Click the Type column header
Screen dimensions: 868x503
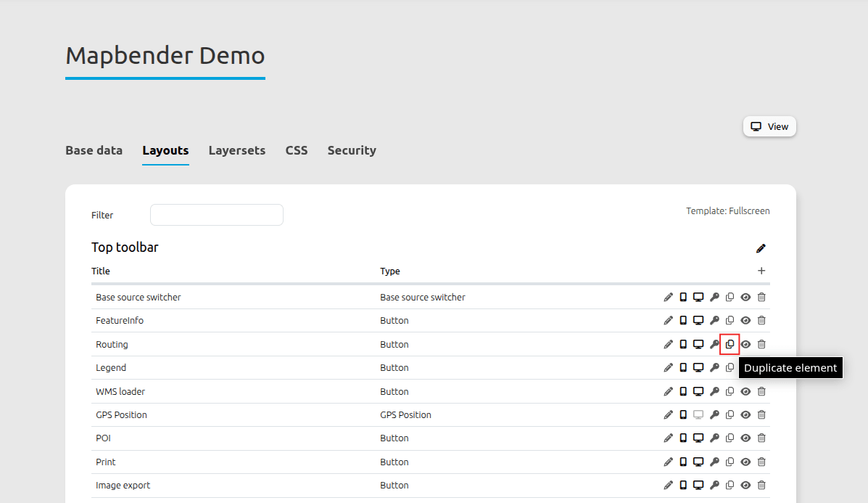[x=389, y=271]
